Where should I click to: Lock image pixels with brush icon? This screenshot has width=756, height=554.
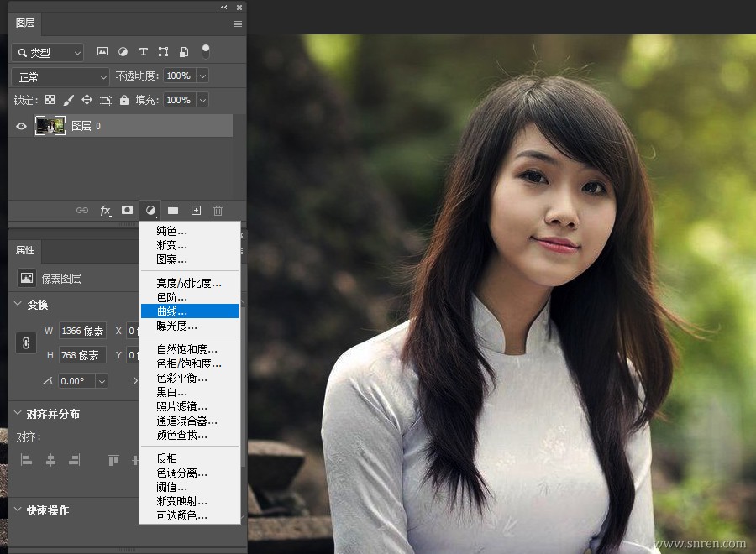click(69, 100)
